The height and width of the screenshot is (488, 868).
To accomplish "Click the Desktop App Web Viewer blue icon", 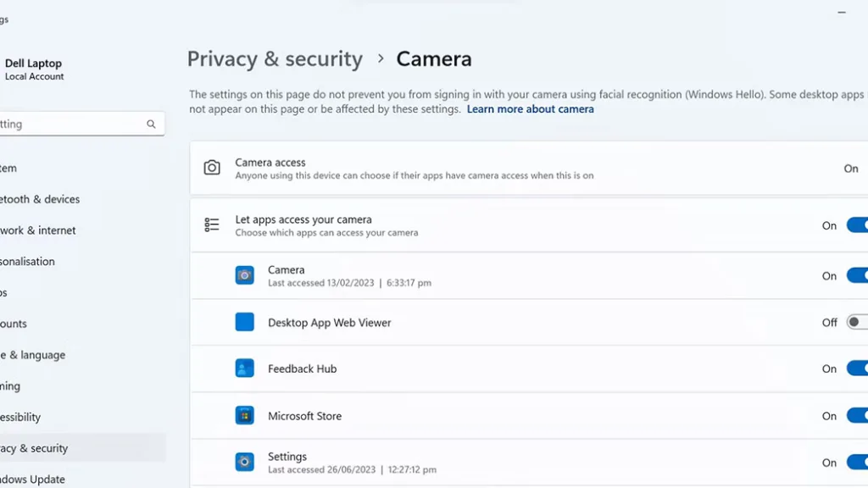I will (x=245, y=322).
